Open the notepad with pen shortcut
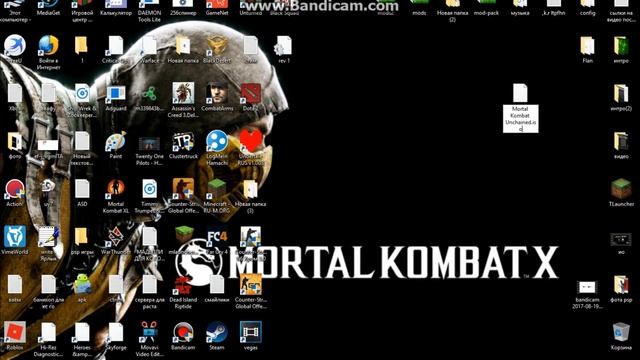 [x=49, y=237]
